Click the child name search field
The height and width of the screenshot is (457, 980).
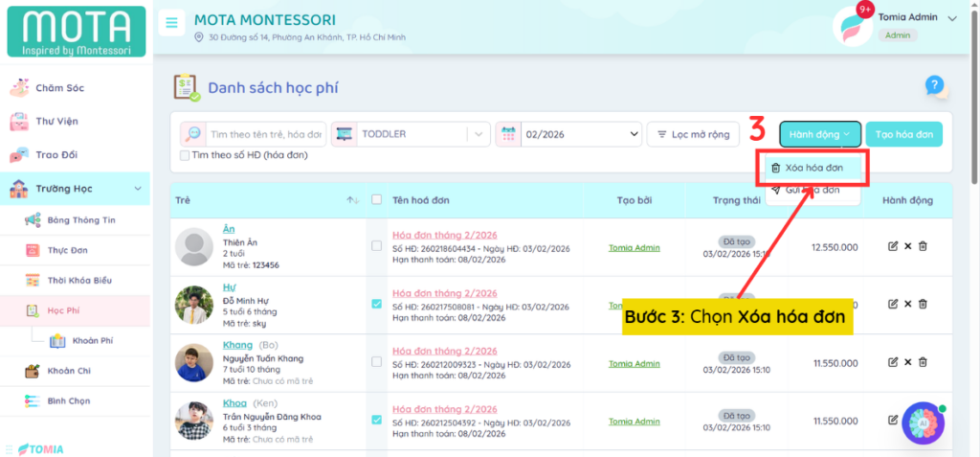[x=266, y=135]
